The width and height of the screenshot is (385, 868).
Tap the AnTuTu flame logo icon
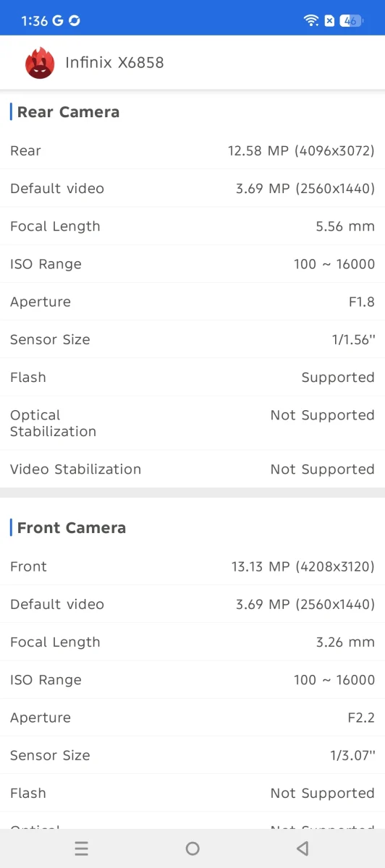point(40,63)
